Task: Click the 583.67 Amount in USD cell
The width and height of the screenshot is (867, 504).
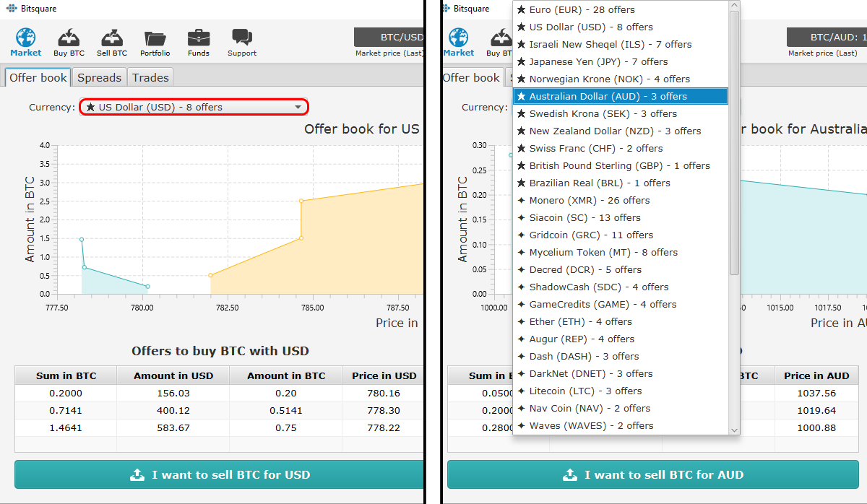Action: coord(173,428)
